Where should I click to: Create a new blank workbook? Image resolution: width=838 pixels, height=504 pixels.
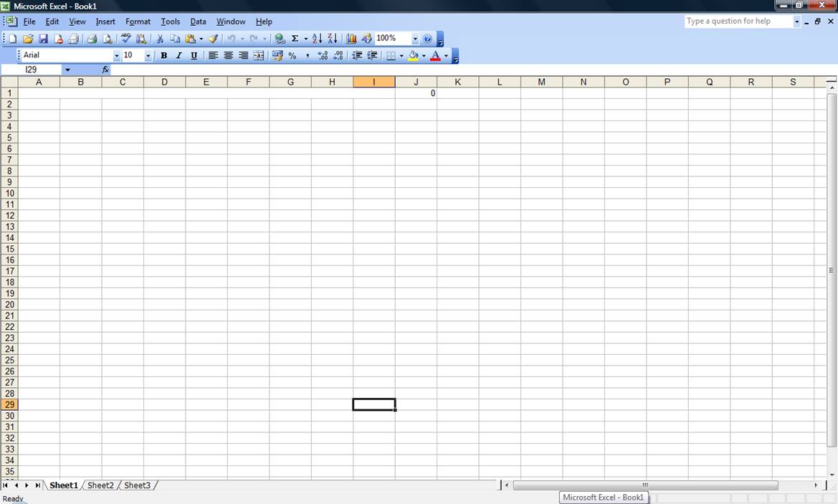(x=12, y=39)
